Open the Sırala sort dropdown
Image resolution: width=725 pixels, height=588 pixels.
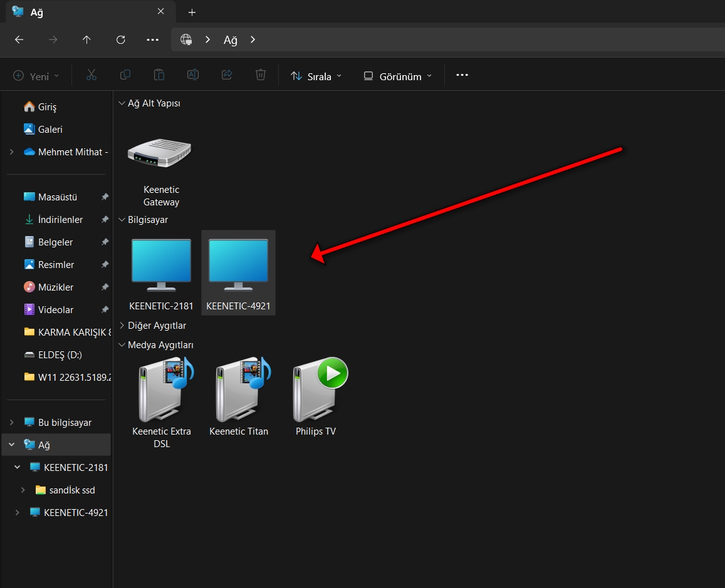[316, 76]
